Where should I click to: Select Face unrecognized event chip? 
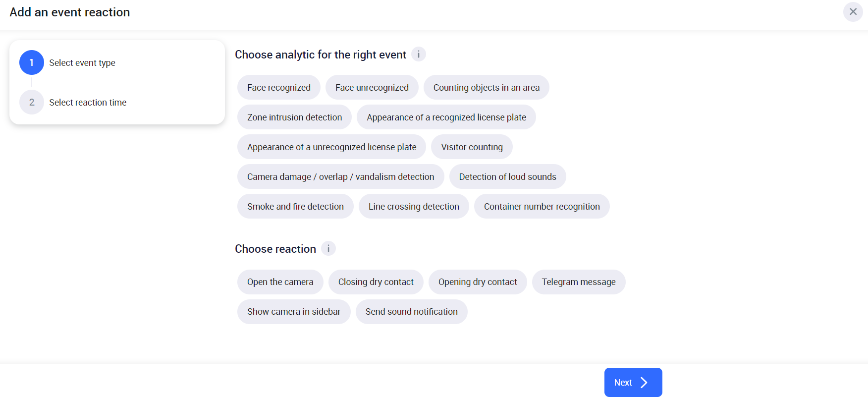tap(372, 88)
